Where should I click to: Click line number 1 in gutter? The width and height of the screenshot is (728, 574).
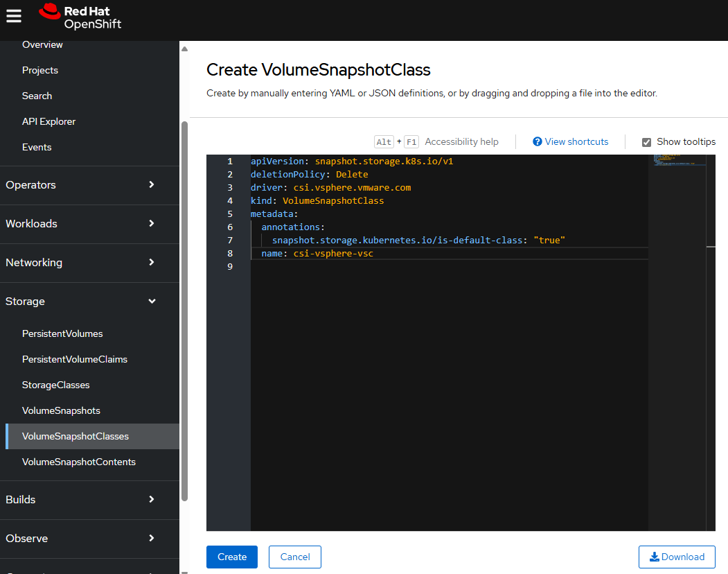(x=230, y=162)
